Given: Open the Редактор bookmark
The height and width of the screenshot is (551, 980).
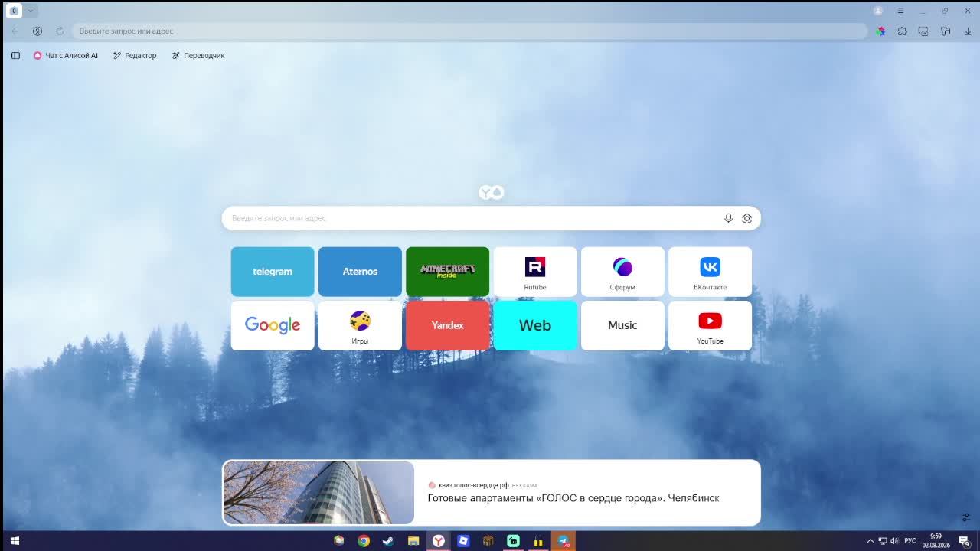Looking at the screenshot, I should click(135, 56).
